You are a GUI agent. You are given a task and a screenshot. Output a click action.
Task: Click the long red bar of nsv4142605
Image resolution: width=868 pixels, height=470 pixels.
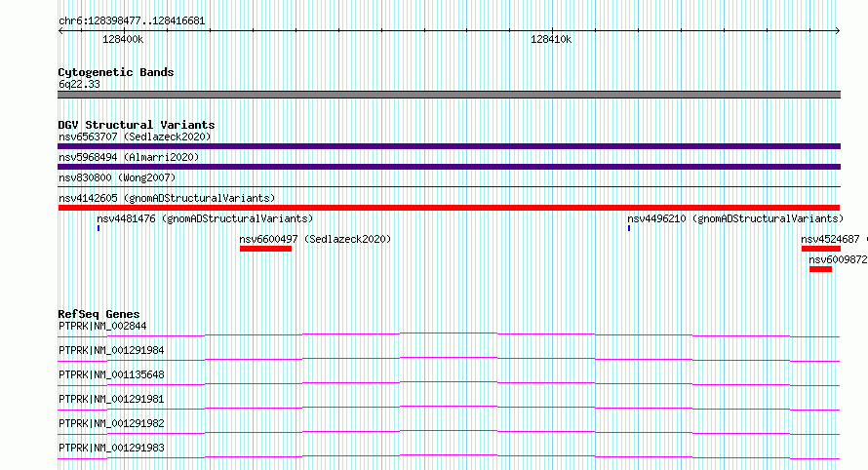click(449, 208)
